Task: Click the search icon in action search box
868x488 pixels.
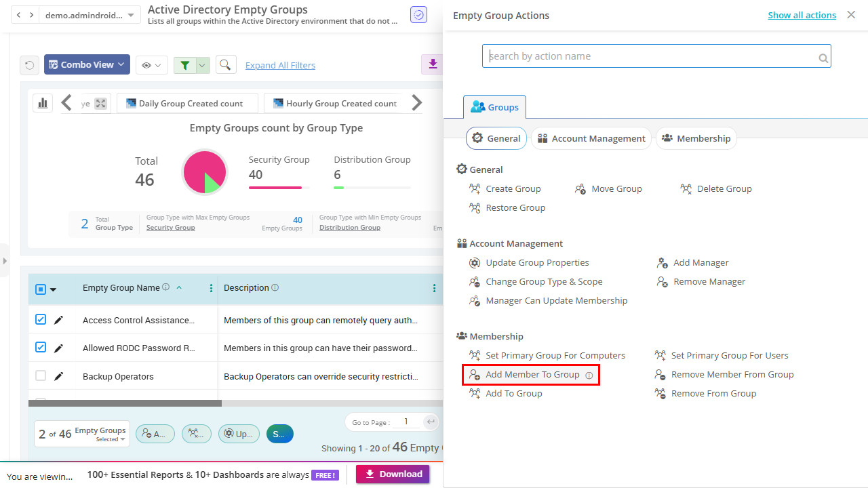Action: click(823, 58)
